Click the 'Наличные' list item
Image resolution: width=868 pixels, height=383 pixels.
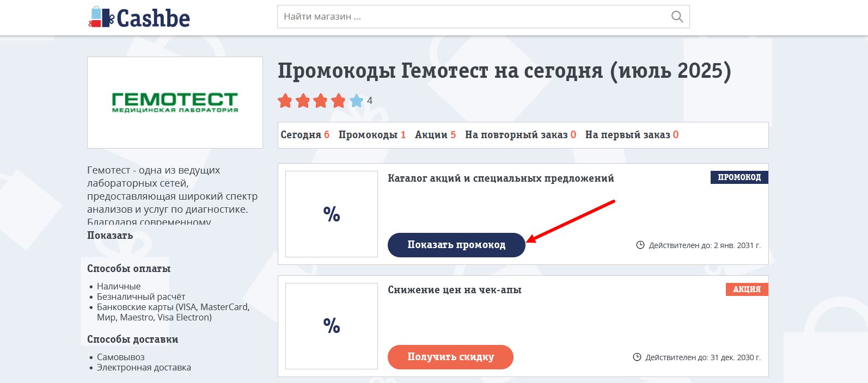[x=119, y=286]
